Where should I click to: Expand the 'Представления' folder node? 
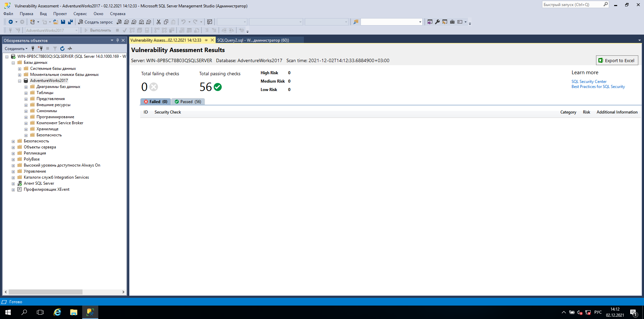[x=26, y=99]
